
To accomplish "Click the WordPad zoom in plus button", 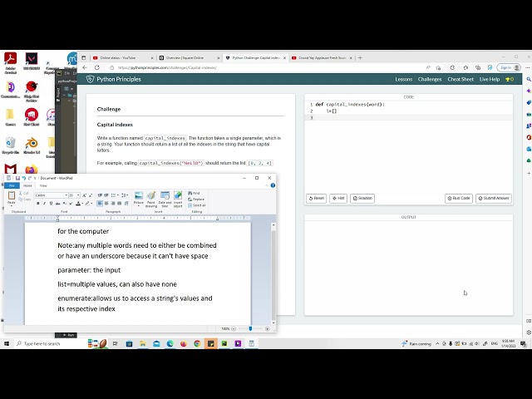I will pyautogui.click(x=268, y=329).
